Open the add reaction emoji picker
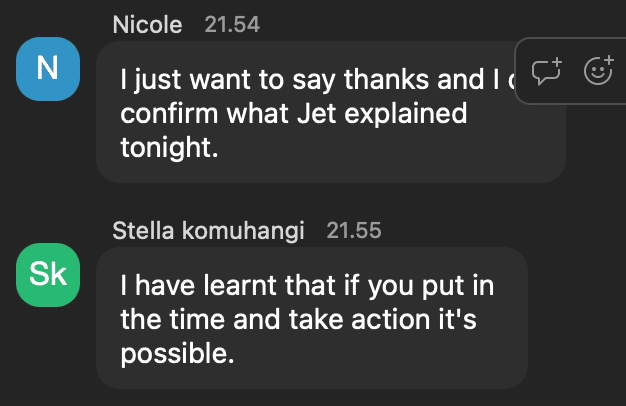The width and height of the screenshot is (626, 406). [598, 72]
